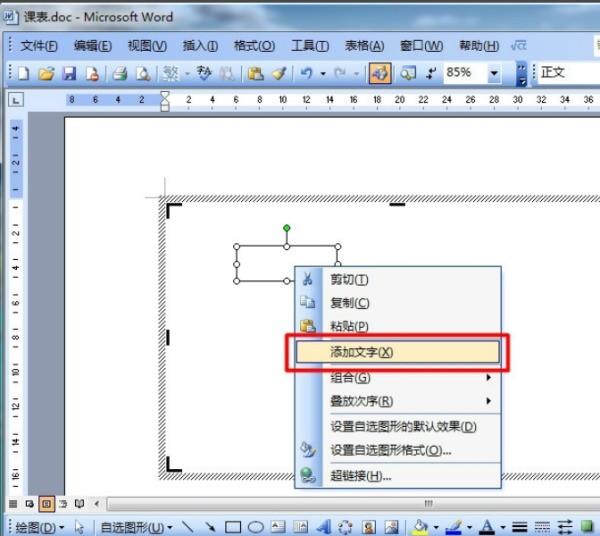Open the 自选图形(U) AutoShapes dropdown
This screenshot has width=600, height=536.
[137, 528]
